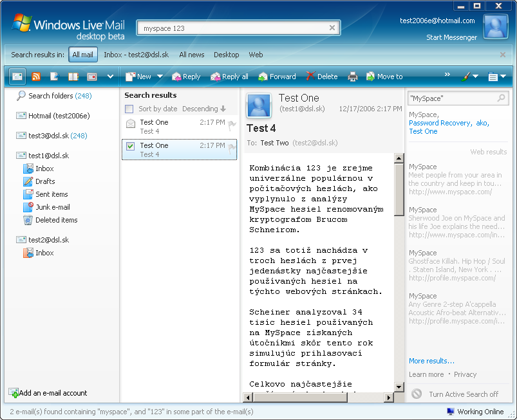Turn Active Search off

455,394
